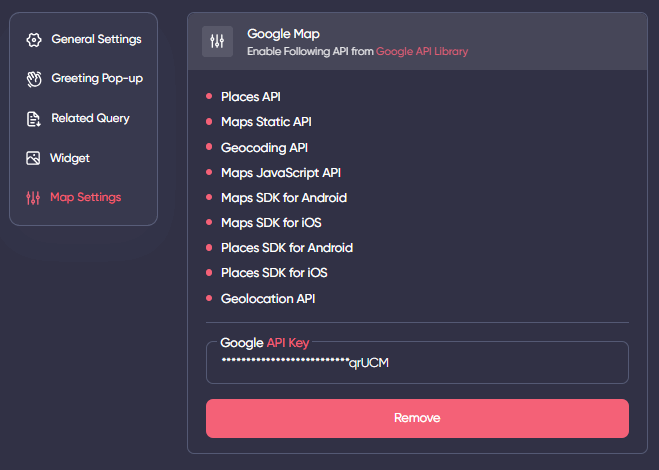Click the Map Settings sliders icon in sidebar
Viewport: 659px width, 470px height.
pos(33,198)
